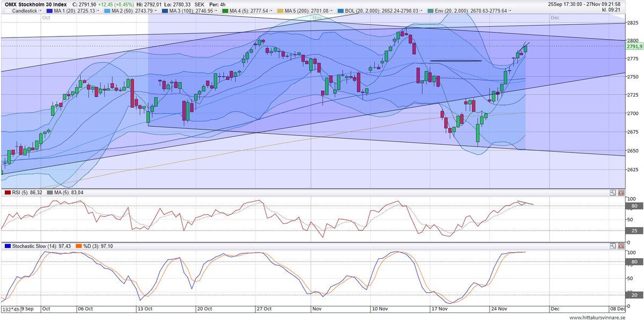Click the Stochastic Slow blue swatch
The width and height of the screenshot is (644, 320).
coord(8,246)
